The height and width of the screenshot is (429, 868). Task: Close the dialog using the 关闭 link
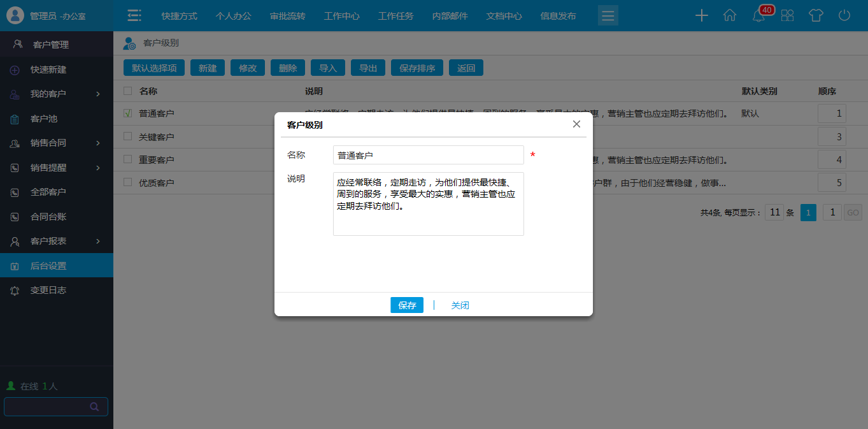460,305
